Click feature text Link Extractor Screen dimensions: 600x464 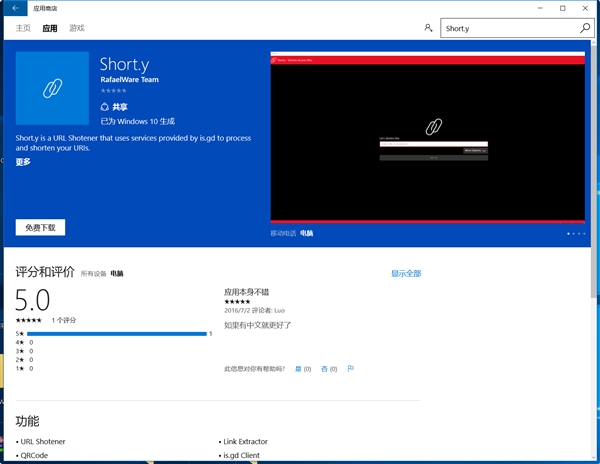point(245,441)
